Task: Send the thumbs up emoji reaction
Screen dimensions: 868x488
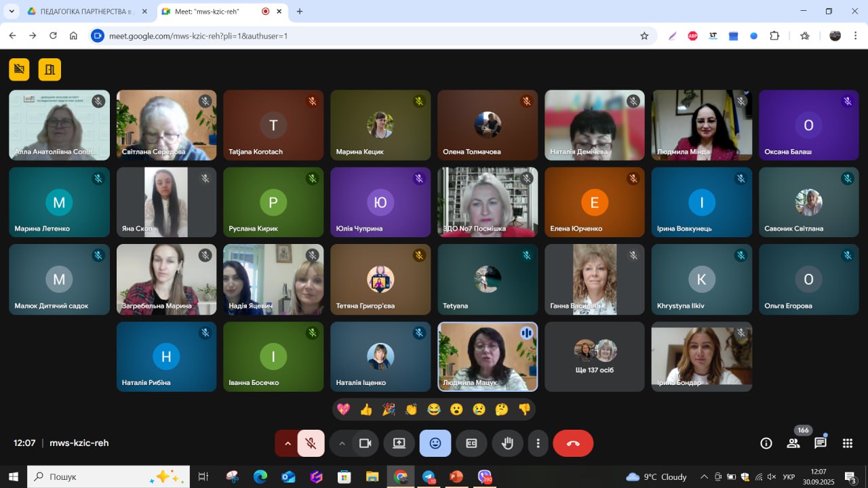Action: pos(366,409)
